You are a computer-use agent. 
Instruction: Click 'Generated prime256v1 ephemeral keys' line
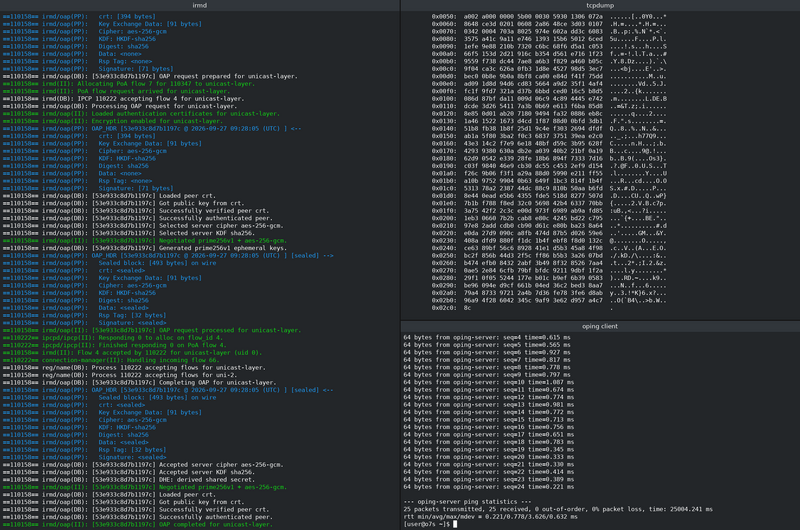(145, 248)
